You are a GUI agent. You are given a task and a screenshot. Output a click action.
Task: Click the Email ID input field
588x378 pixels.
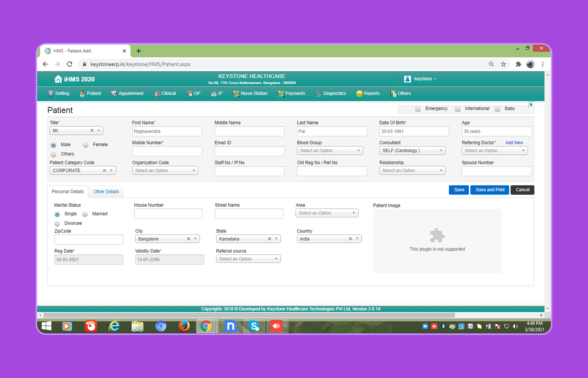pyautogui.click(x=249, y=151)
